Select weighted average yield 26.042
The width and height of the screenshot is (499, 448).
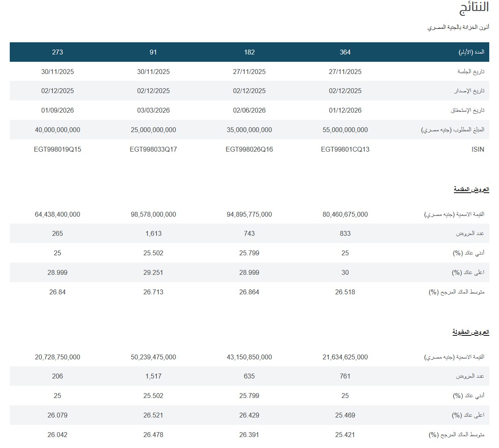[x=57, y=435]
